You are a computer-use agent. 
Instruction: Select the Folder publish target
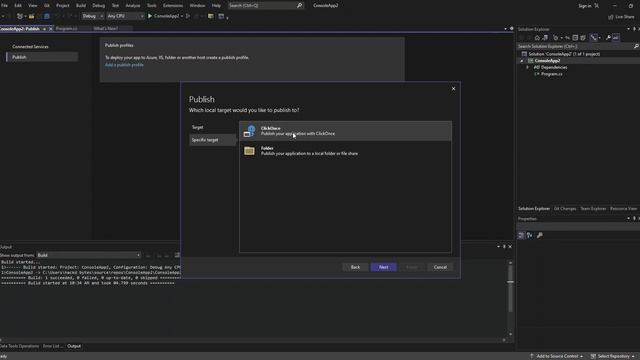(345, 151)
